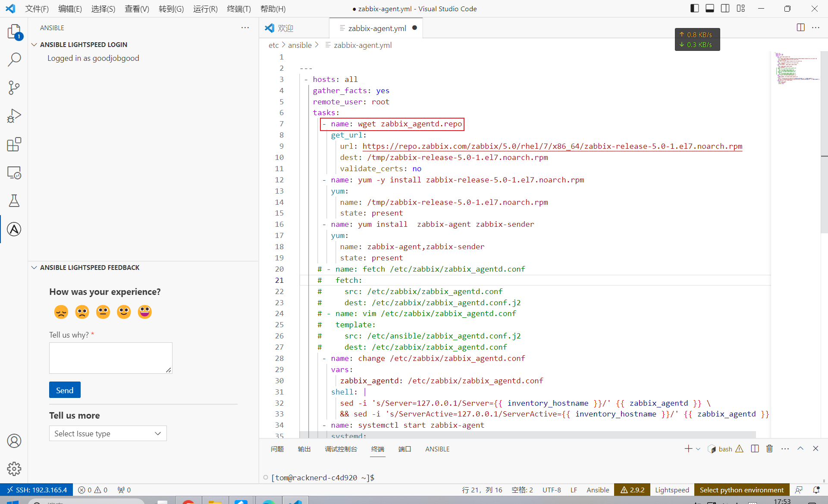This screenshot has width=828, height=504.
Task: Open errors and warnings status item
Action: (x=93, y=490)
